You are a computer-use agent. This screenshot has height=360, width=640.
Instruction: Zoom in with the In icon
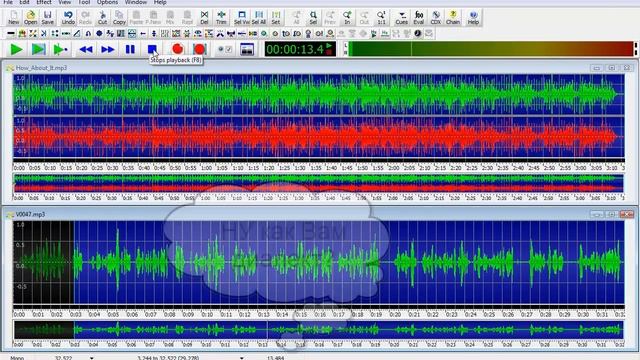point(347,17)
